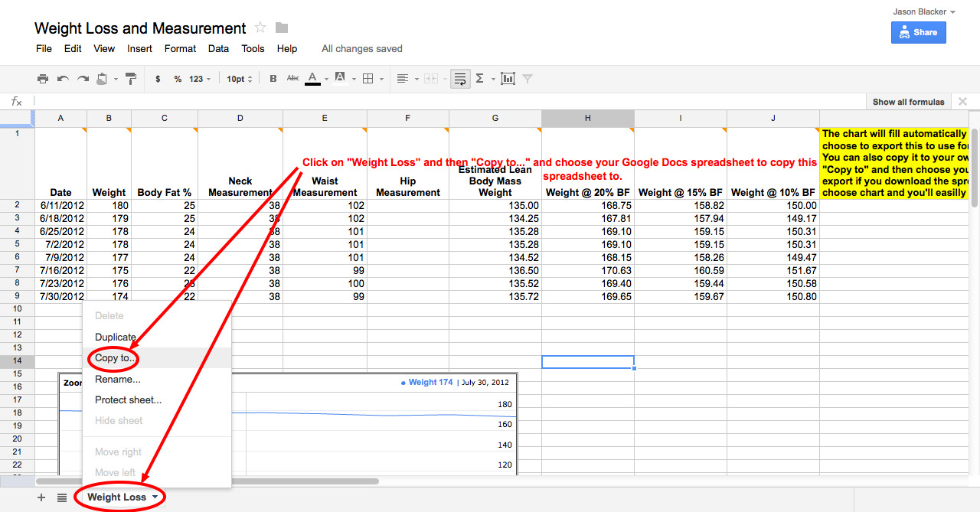Open the Data menu

pos(218,48)
